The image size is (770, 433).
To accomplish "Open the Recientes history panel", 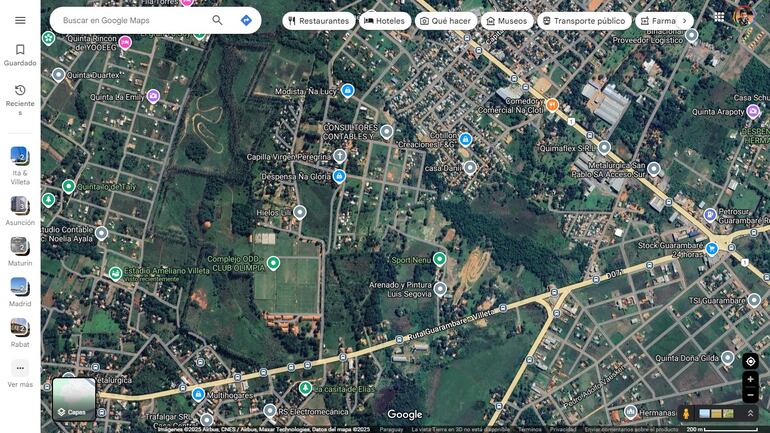I will click(x=20, y=96).
